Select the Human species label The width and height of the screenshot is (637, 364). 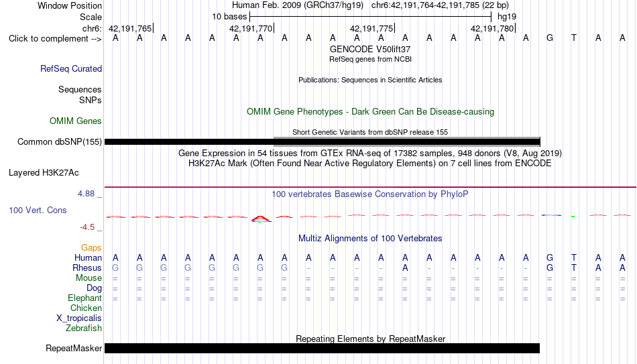pyautogui.click(x=88, y=257)
